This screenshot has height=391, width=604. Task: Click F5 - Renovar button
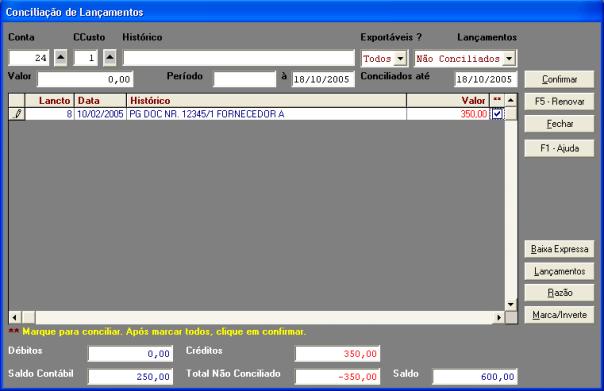pos(559,102)
